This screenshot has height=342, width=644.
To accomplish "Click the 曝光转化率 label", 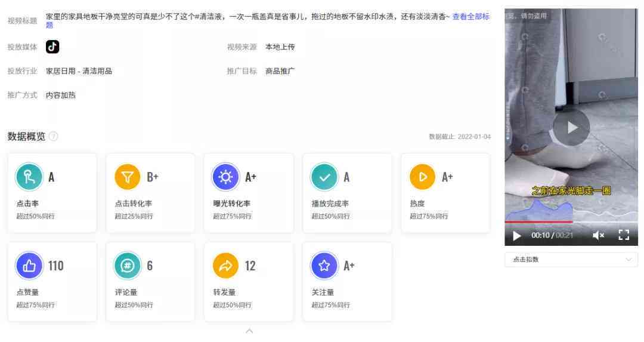I will (231, 204).
